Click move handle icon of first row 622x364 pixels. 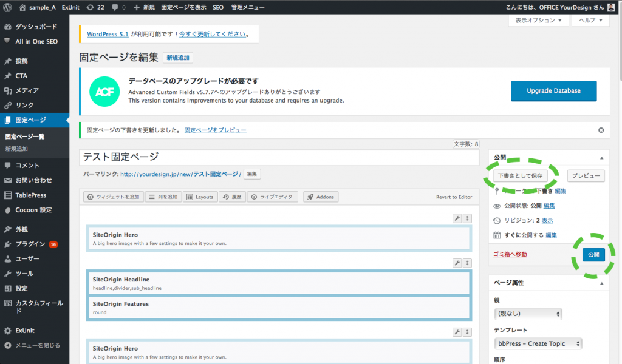pyautogui.click(x=467, y=218)
